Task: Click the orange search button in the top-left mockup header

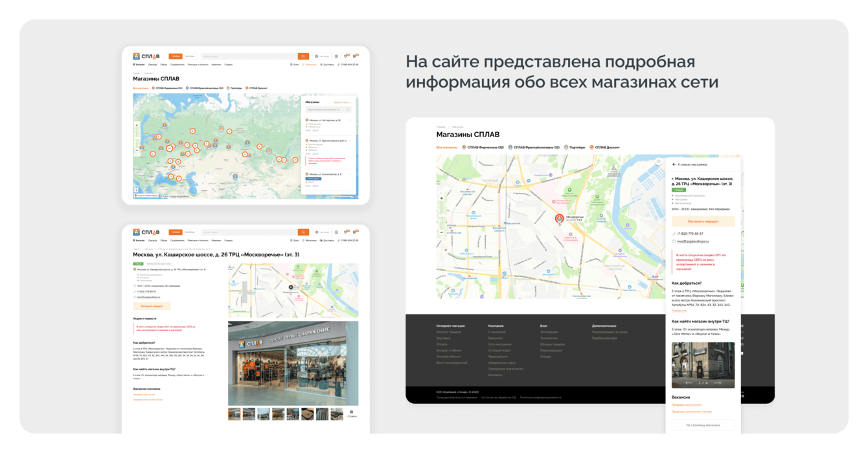Action: (303, 56)
